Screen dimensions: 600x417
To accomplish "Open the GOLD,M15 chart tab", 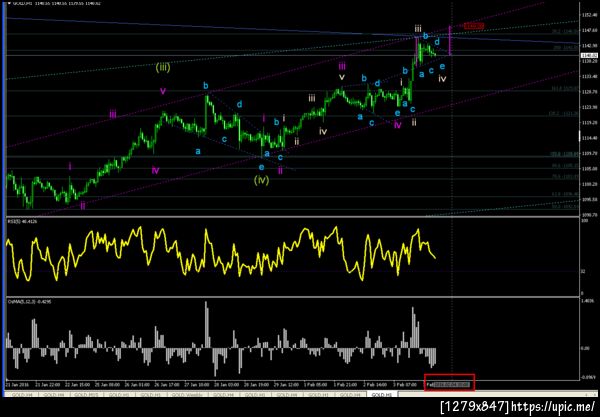I will pyautogui.click(x=86, y=394).
